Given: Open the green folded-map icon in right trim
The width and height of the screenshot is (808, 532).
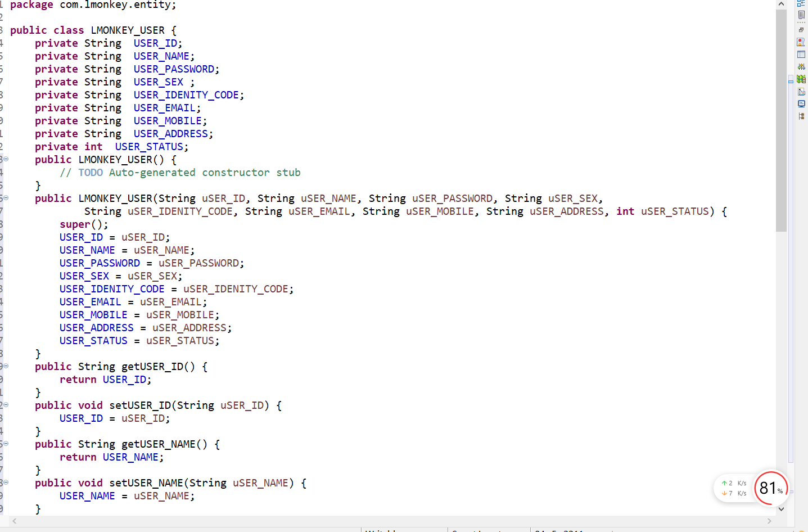Looking at the screenshot, I should tap(801, 79).
